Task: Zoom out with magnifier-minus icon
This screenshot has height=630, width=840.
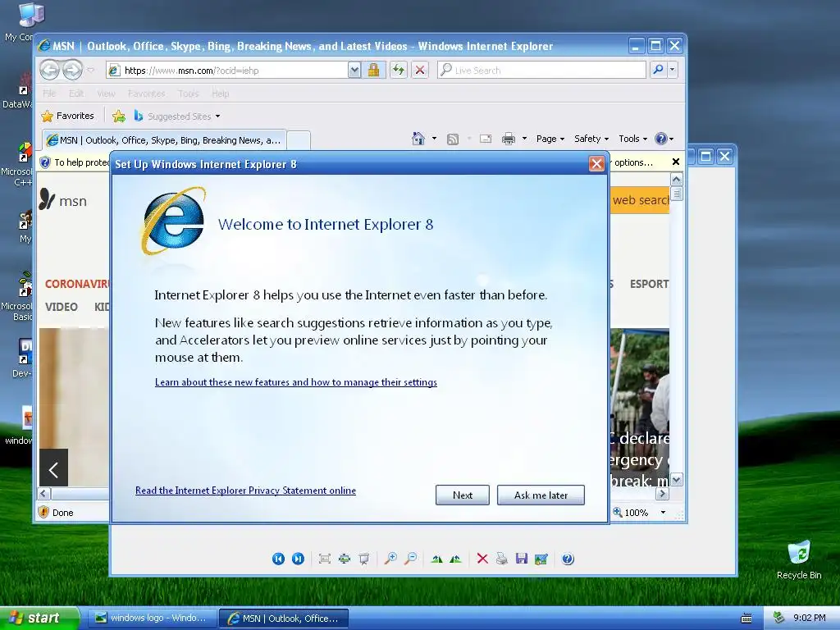Action: [410, 559]
